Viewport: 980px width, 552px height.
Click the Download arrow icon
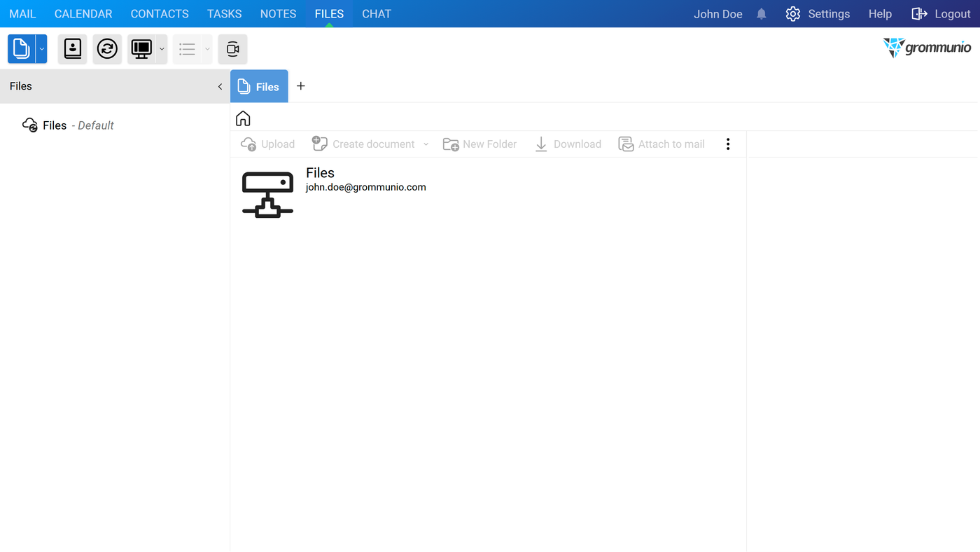541,144
